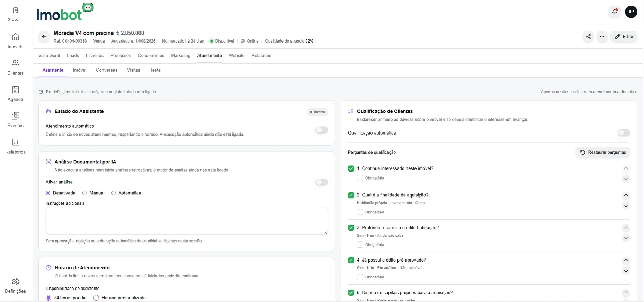Select the Atendimento tab

pyautogui.click(x=209, y=55)
